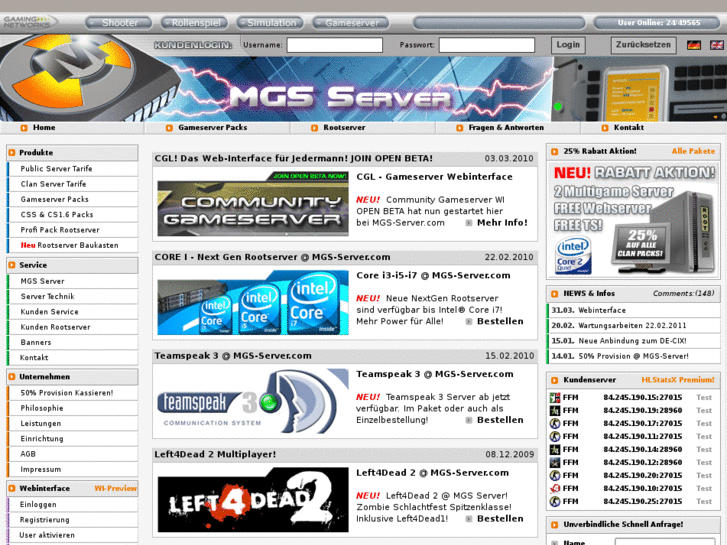The height and width of the screenshot is (545, 727).
Task: Click WI-Preview link in Webinterface header
Action: 115,488
